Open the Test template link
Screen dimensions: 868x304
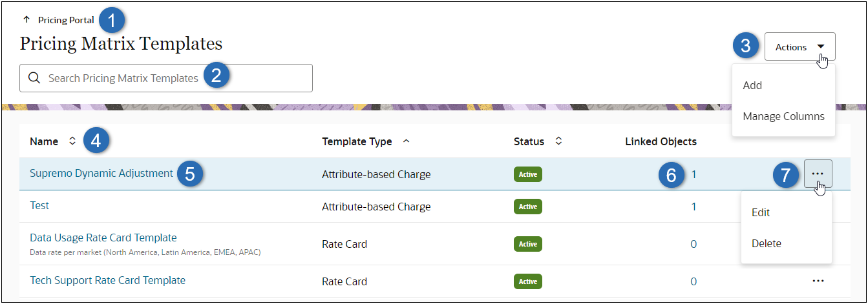[x=39, y=205]
